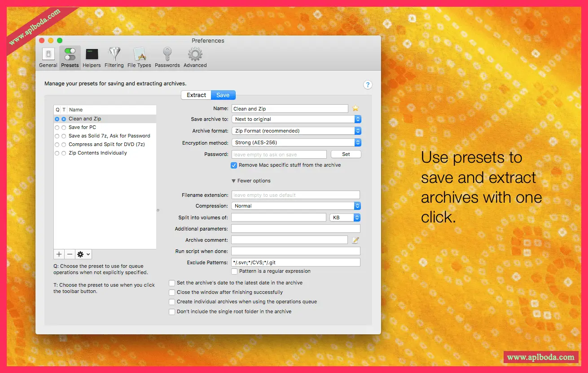Open the Archive format dropdown
Image resolution: width=588 pixels, height=373 pixels.
point(296,131)
